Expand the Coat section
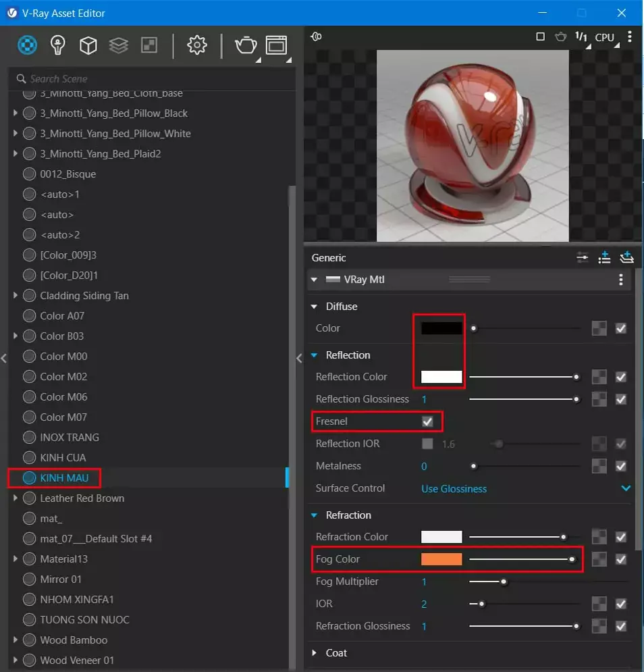The width and height of the screenshot is (644, 672). [x=314, y=652]
